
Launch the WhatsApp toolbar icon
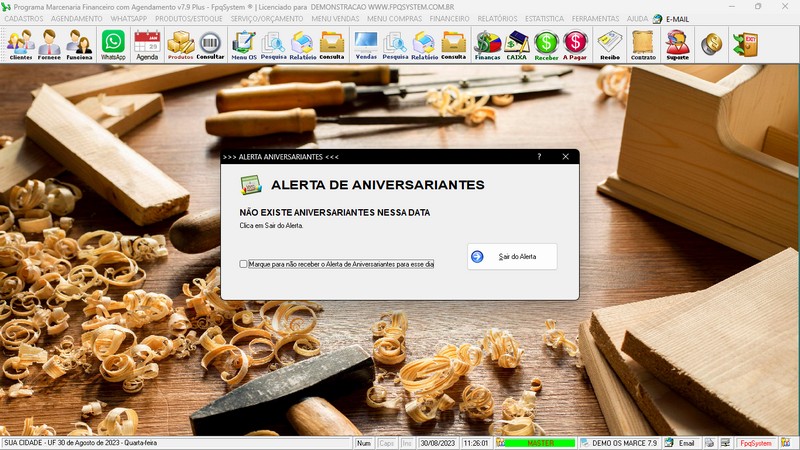point(113,44)
